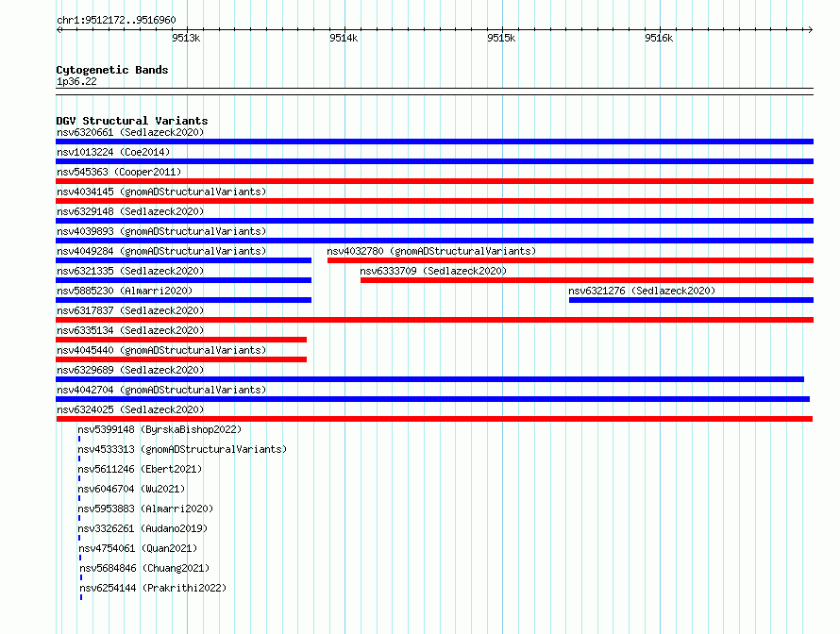The width and height of the screenshot is (840, 634).
Task: Open variant nsv4039893 (gnomADStructuralVariants) label
Action: (x=161, y=231)
